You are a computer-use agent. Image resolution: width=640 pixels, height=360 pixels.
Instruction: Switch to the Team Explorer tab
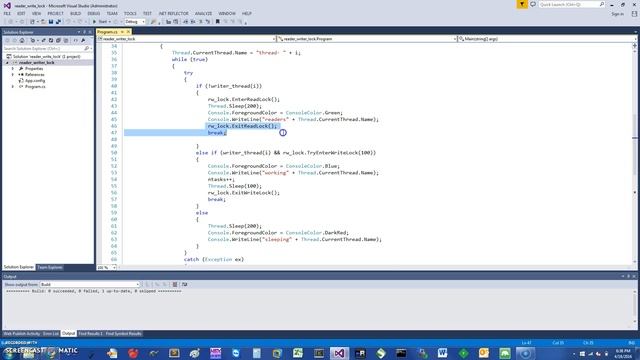(x=50, y=267)
